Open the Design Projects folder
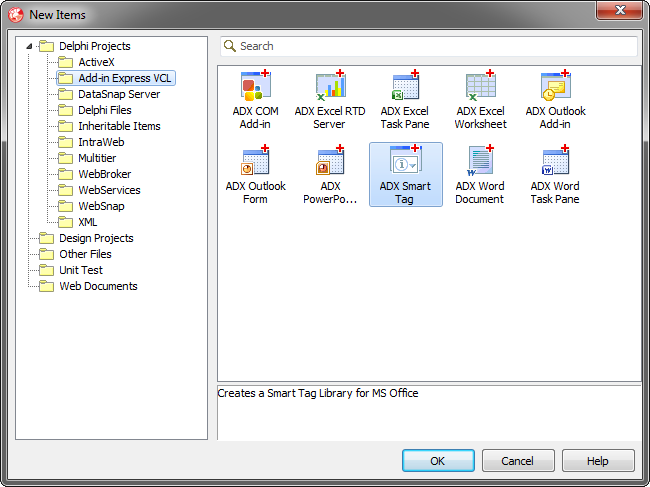 point(86,238)
